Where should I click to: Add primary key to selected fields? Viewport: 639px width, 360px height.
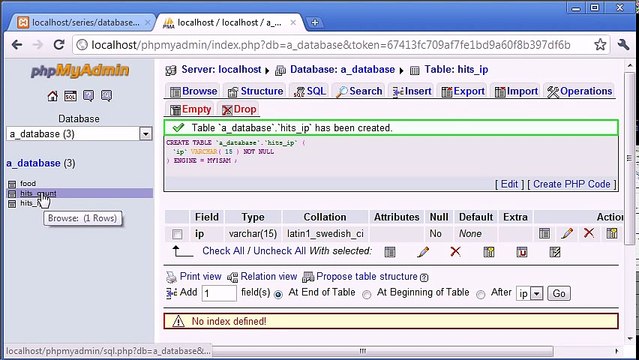pyautogui.click(x=489, y=252)
